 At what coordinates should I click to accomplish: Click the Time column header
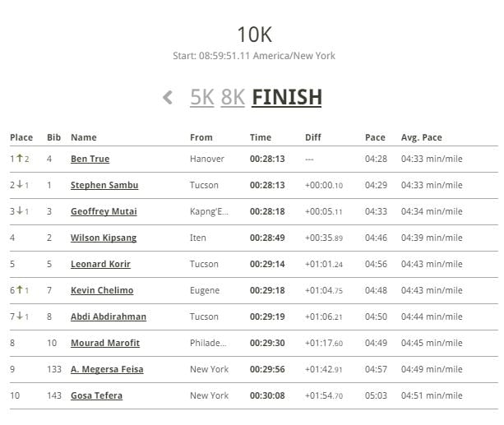[261, 137]
